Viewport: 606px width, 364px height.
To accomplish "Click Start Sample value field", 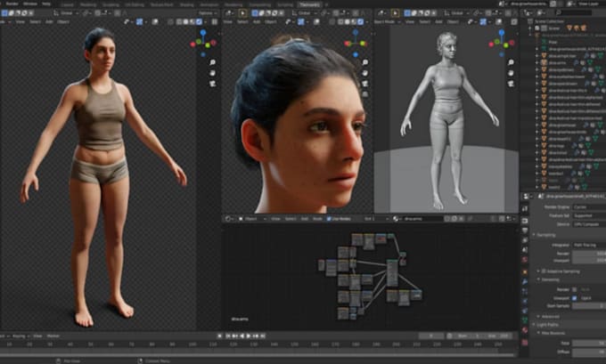I will (x=589, y=306).
